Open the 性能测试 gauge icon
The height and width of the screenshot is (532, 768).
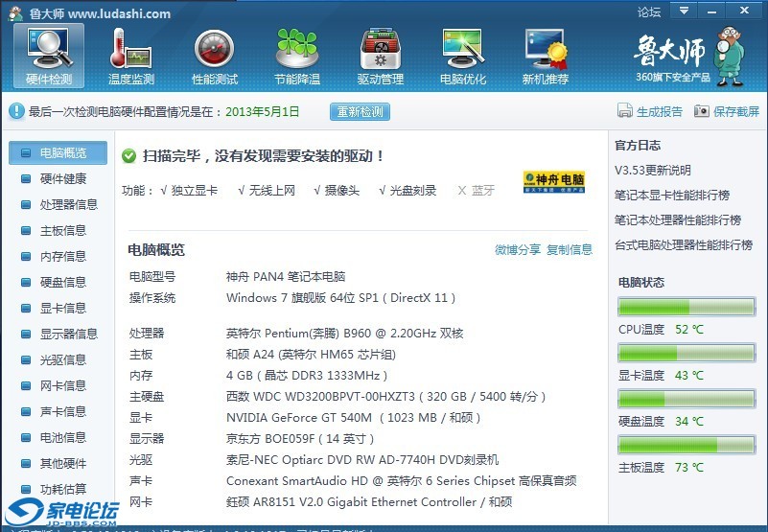(x=215, y=56)
